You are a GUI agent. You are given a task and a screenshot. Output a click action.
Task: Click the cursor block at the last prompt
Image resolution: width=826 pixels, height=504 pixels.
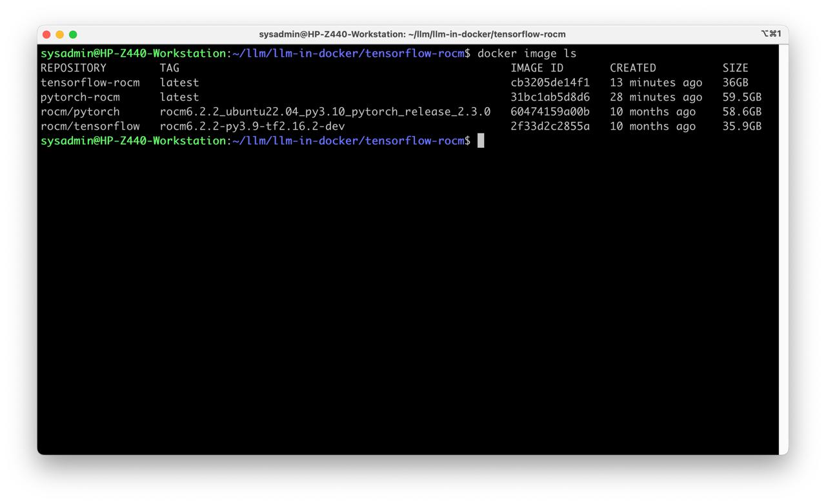tap(481, 141)
